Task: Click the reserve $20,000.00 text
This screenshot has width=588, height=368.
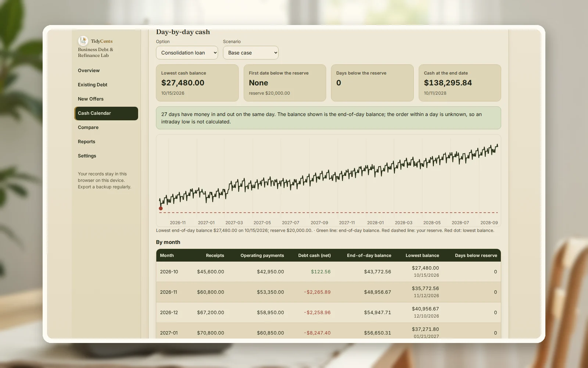Action: [269, 93]
